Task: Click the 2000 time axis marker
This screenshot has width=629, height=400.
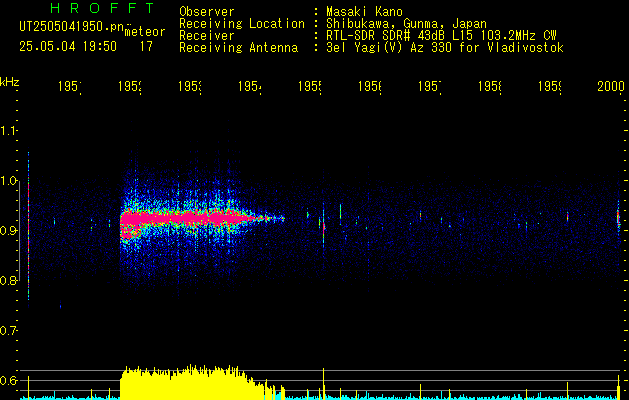Action: tap(611, 86)
